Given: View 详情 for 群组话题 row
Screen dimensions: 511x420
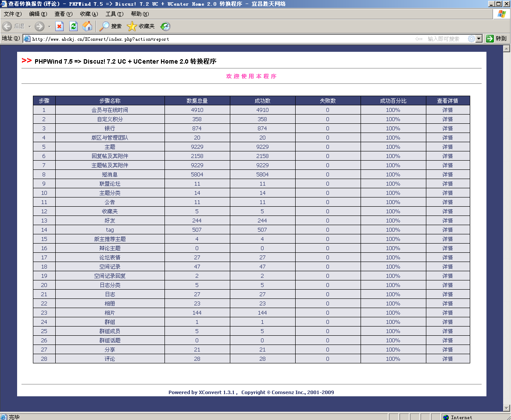Looking at the screenshot, I should (x=448, y=341).
